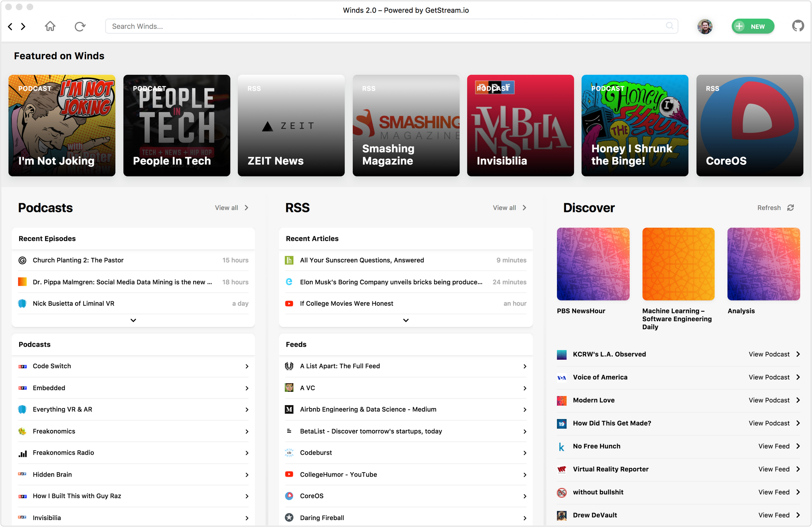Screen dimensions: 812x527
Task: Click the Search Winds input field
Action: click(390, 26)
